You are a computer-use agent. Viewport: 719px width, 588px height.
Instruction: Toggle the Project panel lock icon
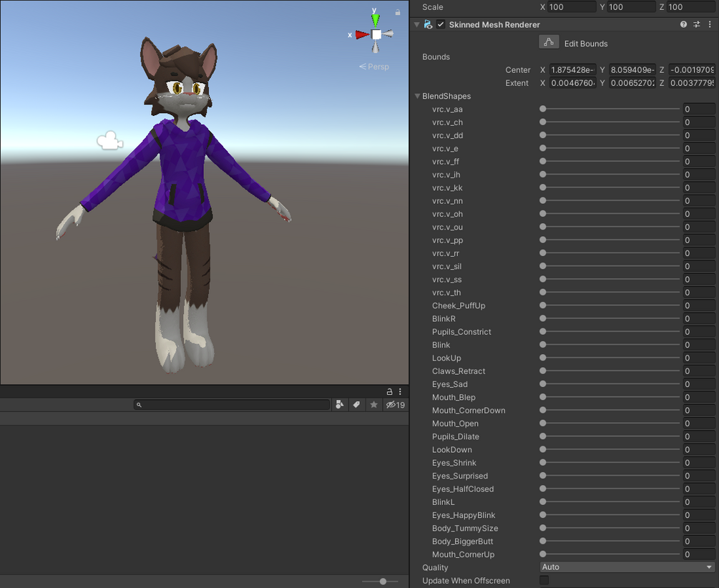coord(389,391)
